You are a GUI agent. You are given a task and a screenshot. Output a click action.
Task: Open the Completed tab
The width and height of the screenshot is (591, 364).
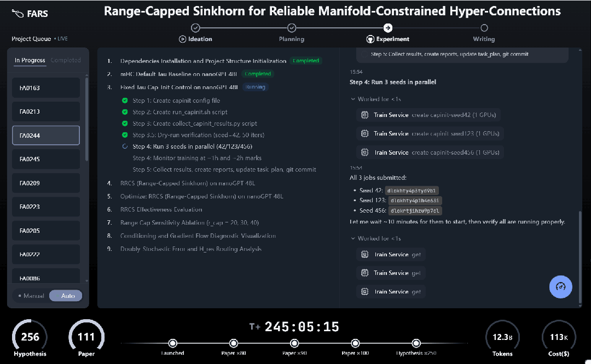66,60
